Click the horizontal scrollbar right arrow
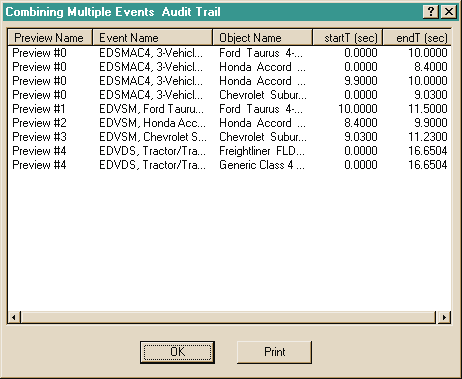The image size is (462, 379). (444, 317)
